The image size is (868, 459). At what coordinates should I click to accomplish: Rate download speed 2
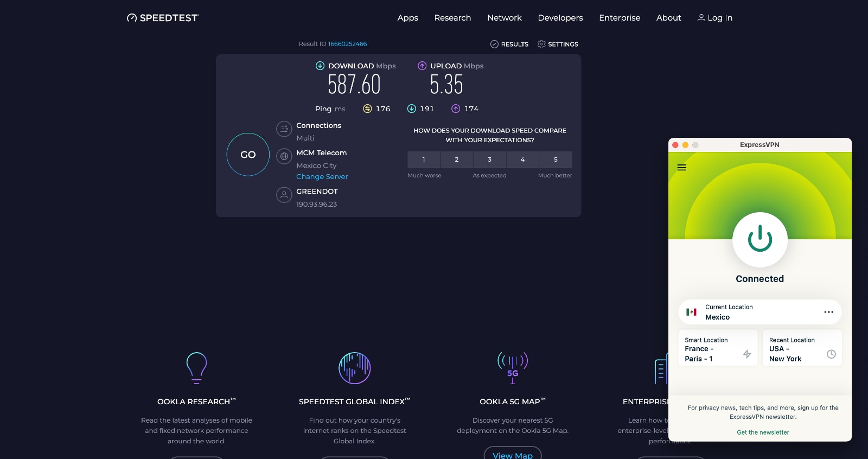click(x=457, y=160)
